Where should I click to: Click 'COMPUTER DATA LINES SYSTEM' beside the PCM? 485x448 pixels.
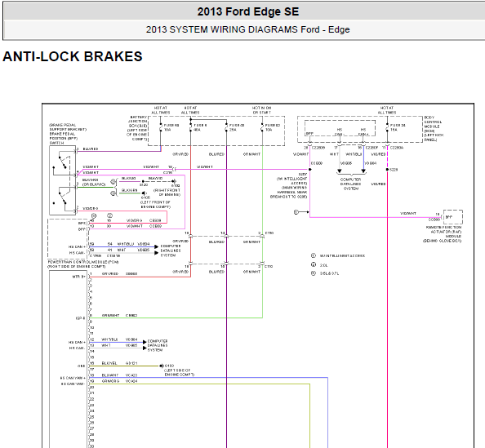(171, 251)
